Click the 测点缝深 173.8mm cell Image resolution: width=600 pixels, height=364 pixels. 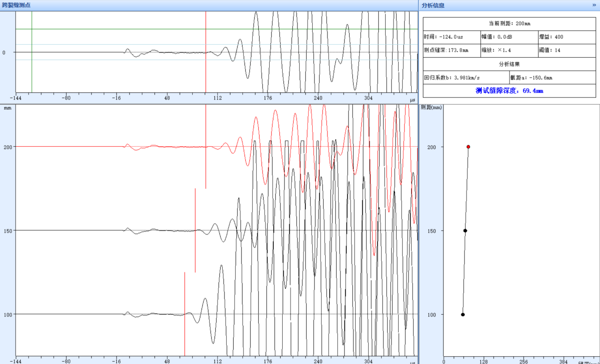[x=451, y=50]
